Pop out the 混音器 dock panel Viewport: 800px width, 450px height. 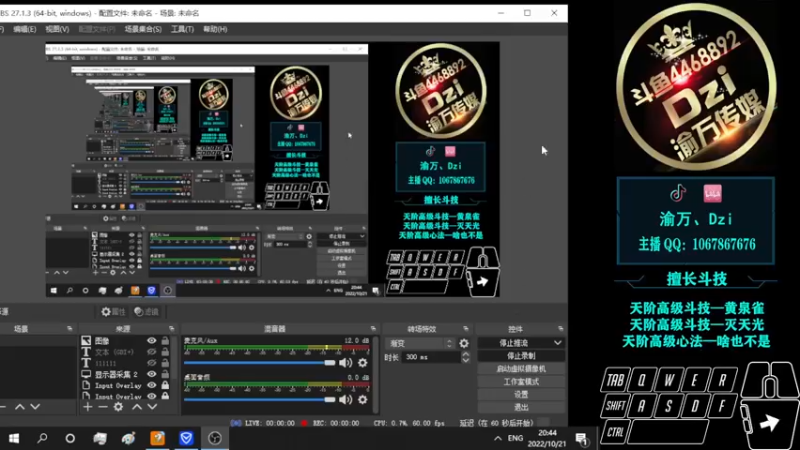[373, 329]
